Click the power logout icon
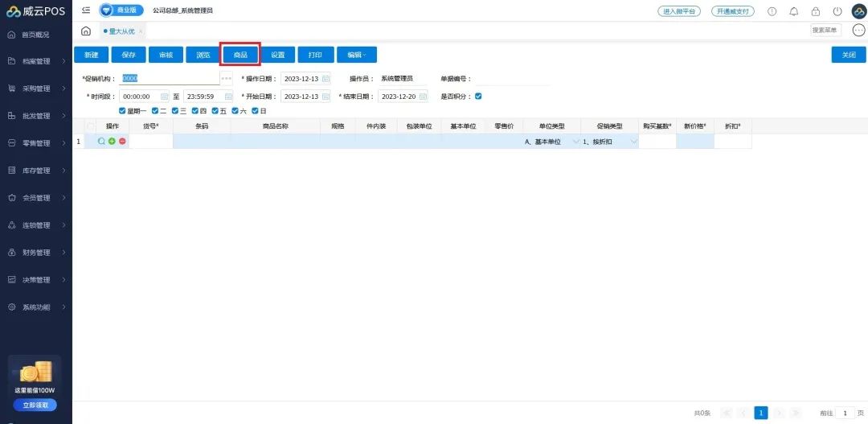This screenshot has height=424, width=868. point(837,11)
